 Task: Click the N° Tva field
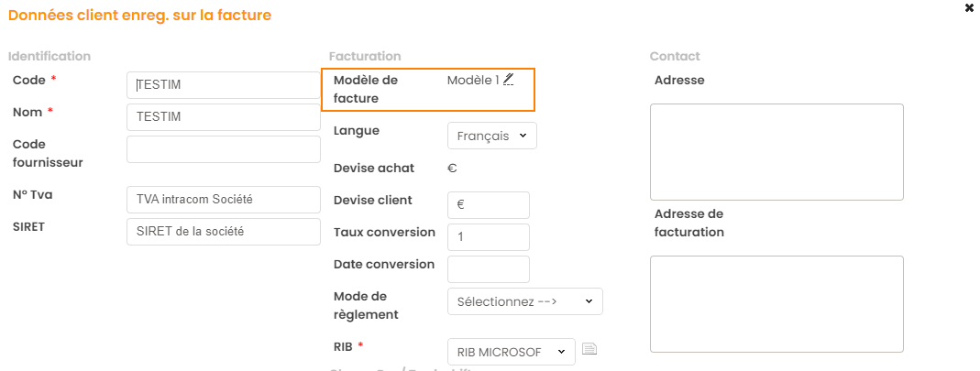(x=223, y=199)
